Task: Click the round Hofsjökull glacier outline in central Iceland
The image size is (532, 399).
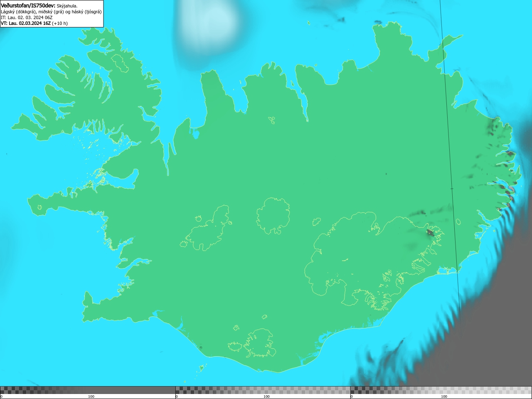Action: pyautogui.click(x=273, y=216)
